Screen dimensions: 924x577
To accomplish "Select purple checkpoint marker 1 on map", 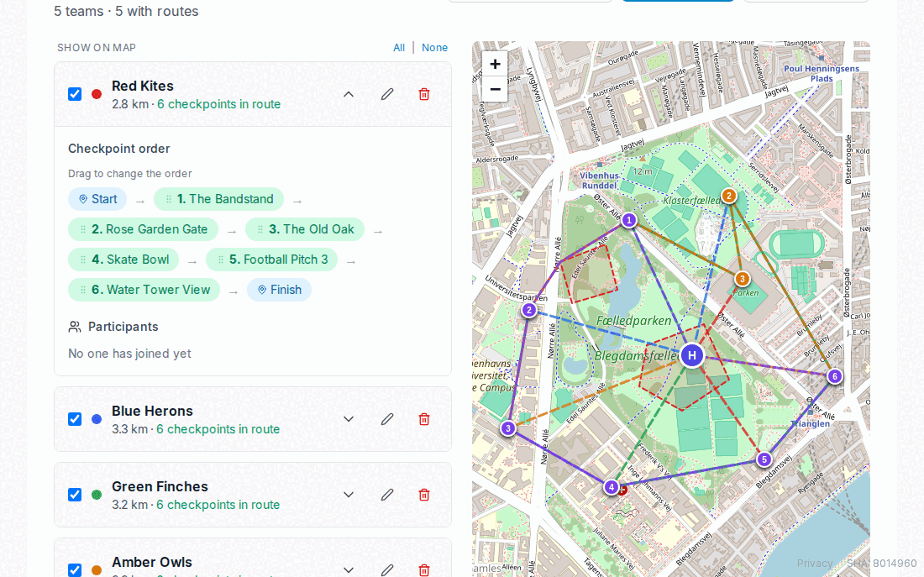I will (x=629, y=220).
